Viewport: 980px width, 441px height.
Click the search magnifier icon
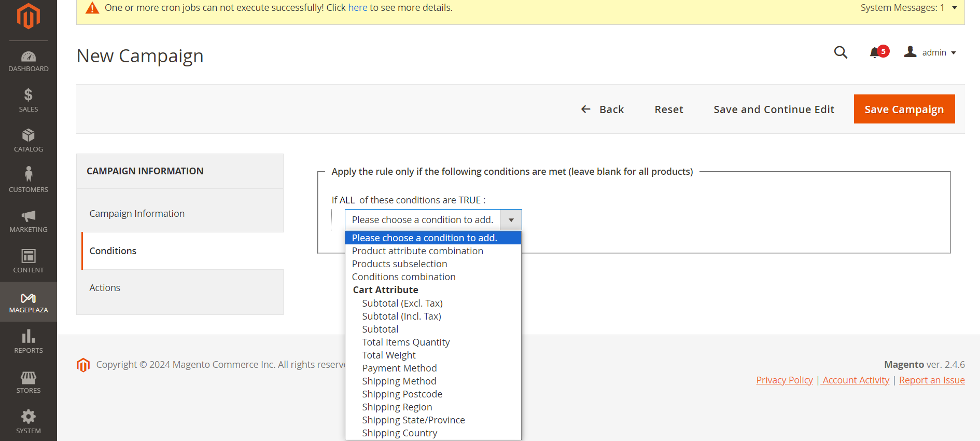coord(841,52)
